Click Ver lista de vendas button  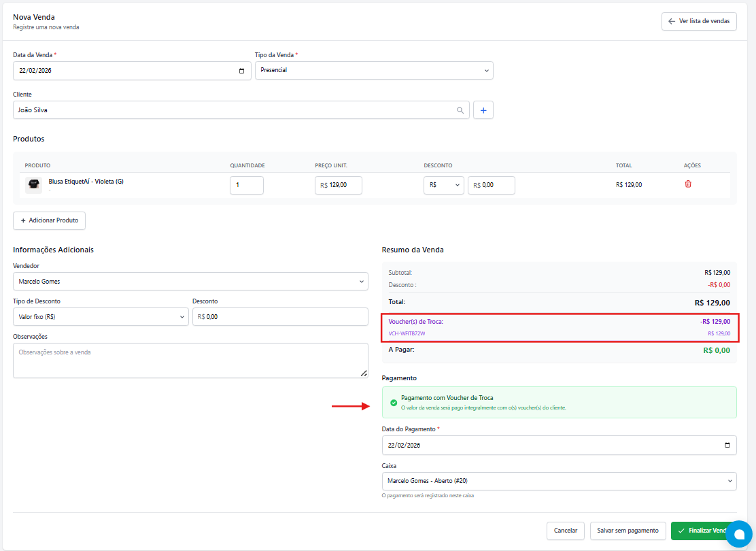click(x=698, y=21)
